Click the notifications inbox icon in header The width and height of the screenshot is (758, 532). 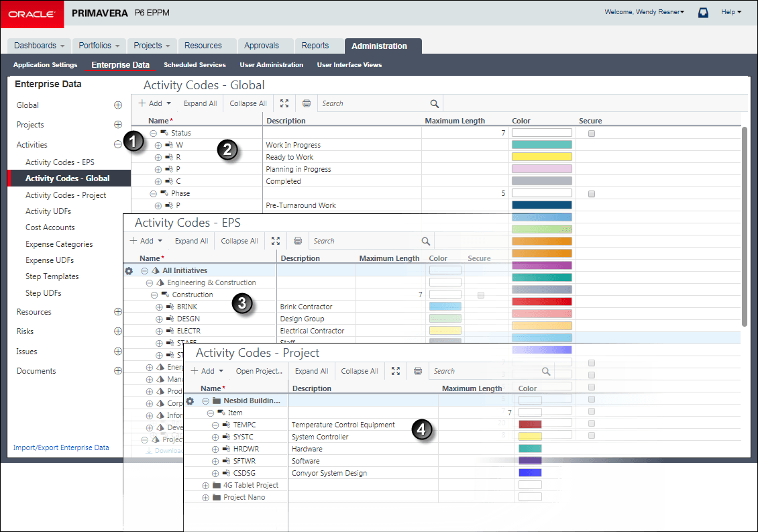(703, 13)
